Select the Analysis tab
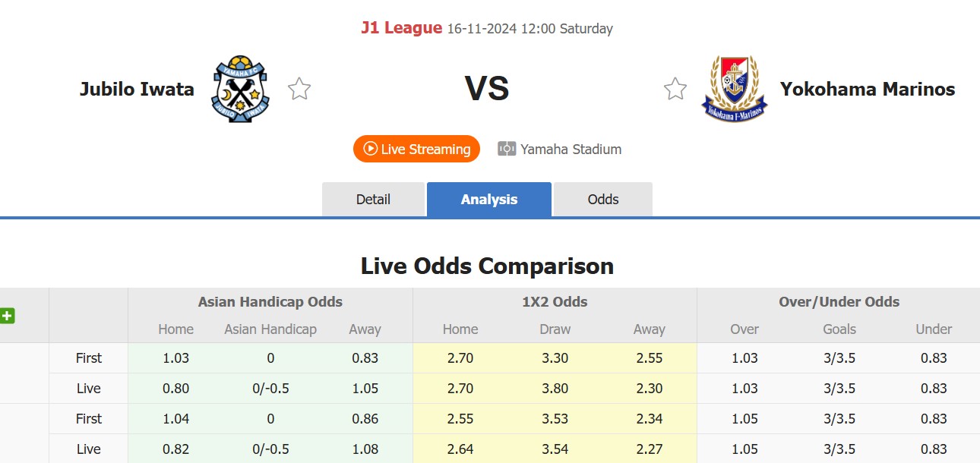Screen dimensions: 980x463 (488, 199)
